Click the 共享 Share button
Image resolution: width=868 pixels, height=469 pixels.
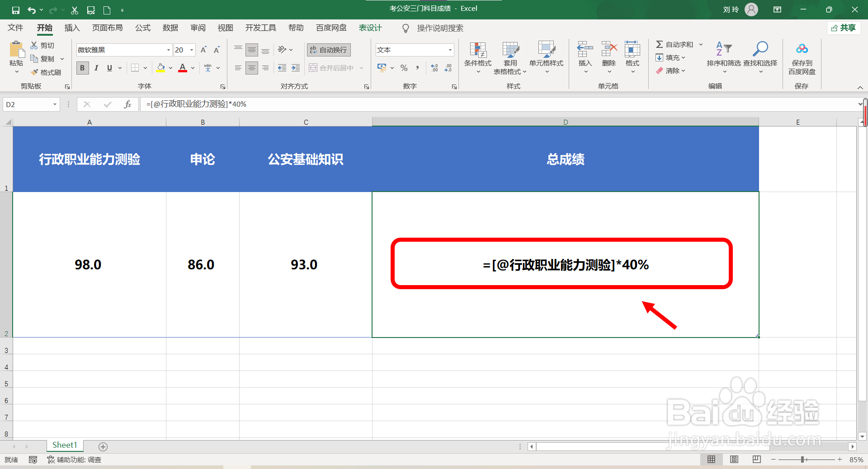click(x=844, y=28)
